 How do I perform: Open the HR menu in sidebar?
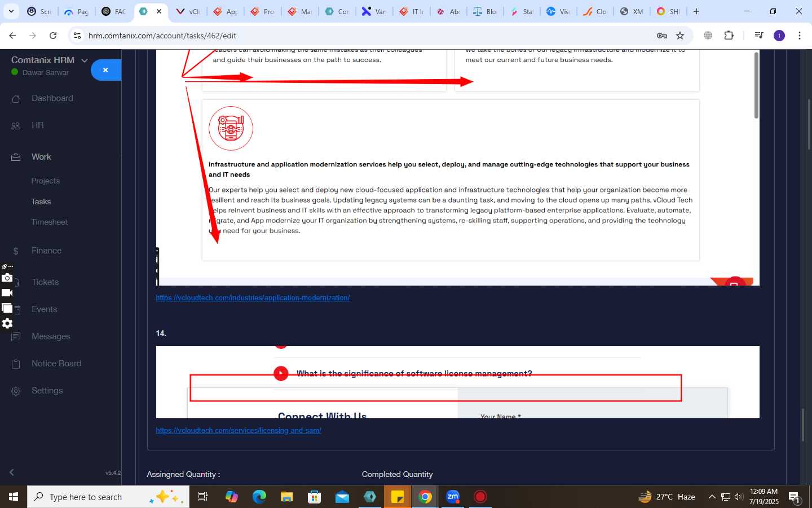pyautogui.click(x=38, y=125)
